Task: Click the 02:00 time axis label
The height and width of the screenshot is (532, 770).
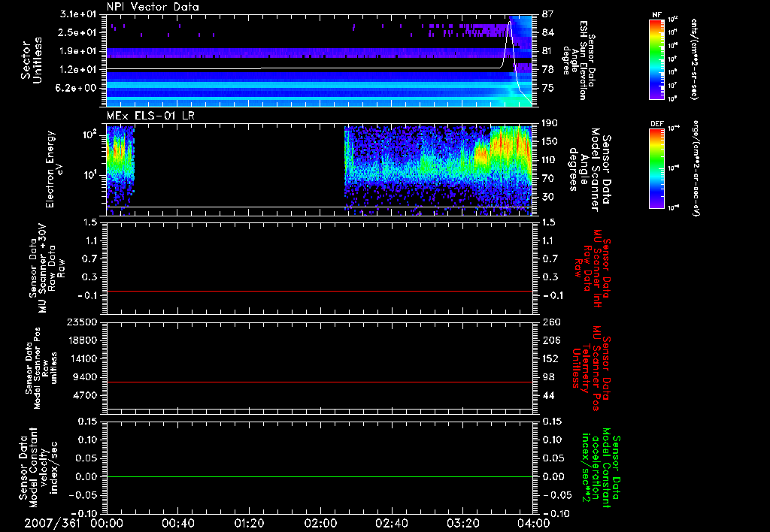Action: click(x=320, y=523)
